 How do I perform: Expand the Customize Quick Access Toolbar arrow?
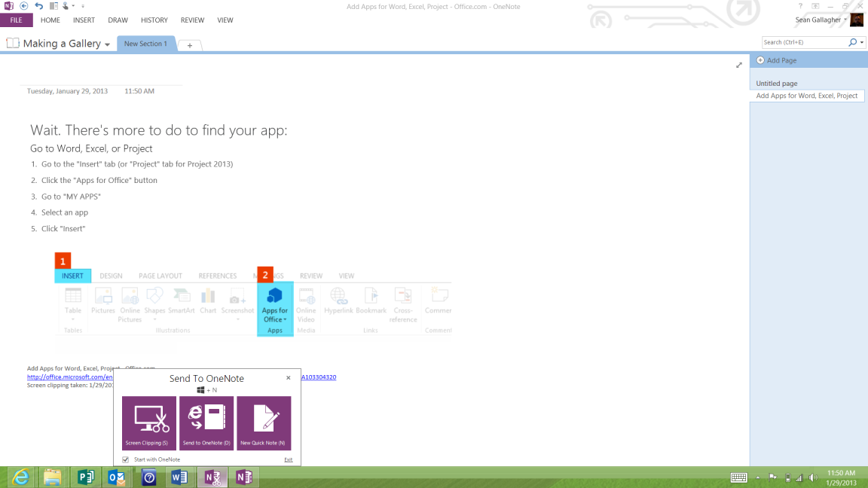[x=81, y=7]
